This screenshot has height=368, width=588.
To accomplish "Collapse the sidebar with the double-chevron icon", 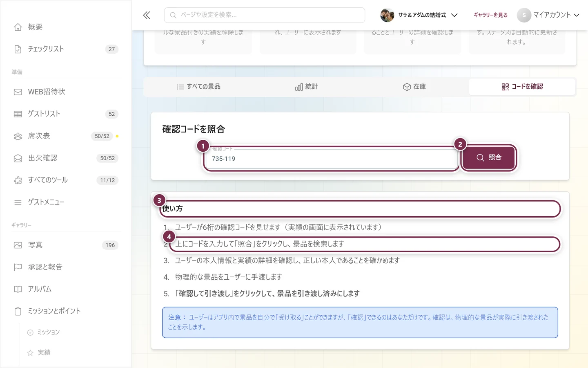I will [x=147, y=15].
